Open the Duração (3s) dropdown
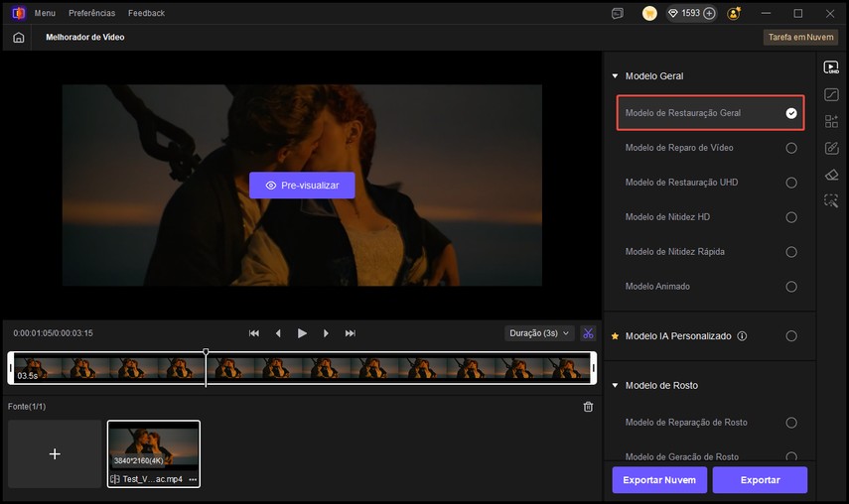Image resolution: width=849 pixels, height=504 pixels. [x=539, y=333]
